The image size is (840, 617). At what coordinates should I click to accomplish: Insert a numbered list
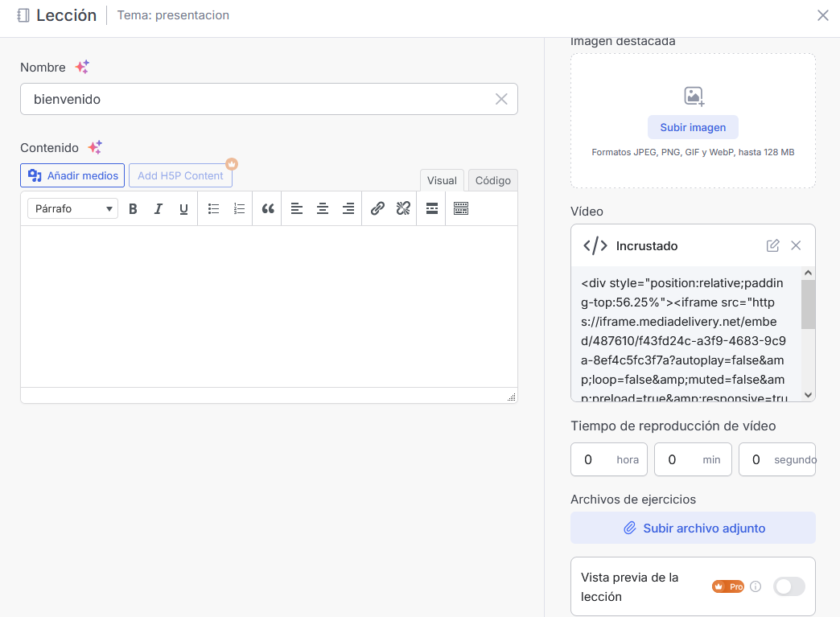[x=239, y=209]
